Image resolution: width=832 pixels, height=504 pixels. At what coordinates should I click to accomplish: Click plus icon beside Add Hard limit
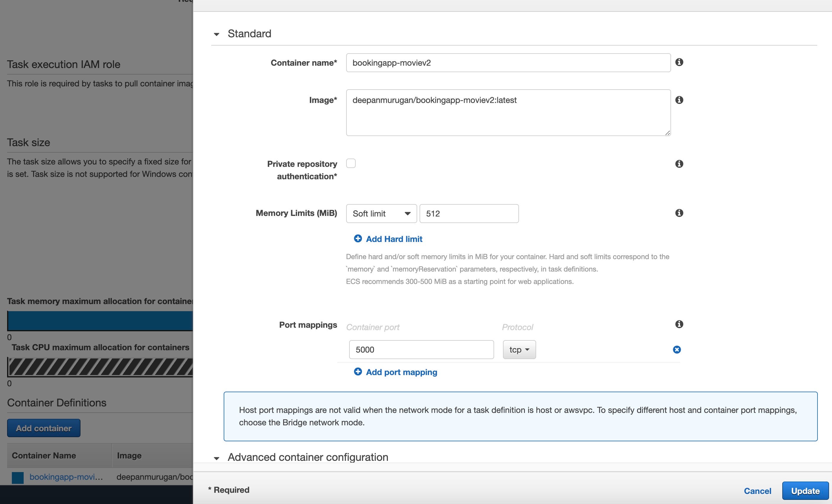358,239
